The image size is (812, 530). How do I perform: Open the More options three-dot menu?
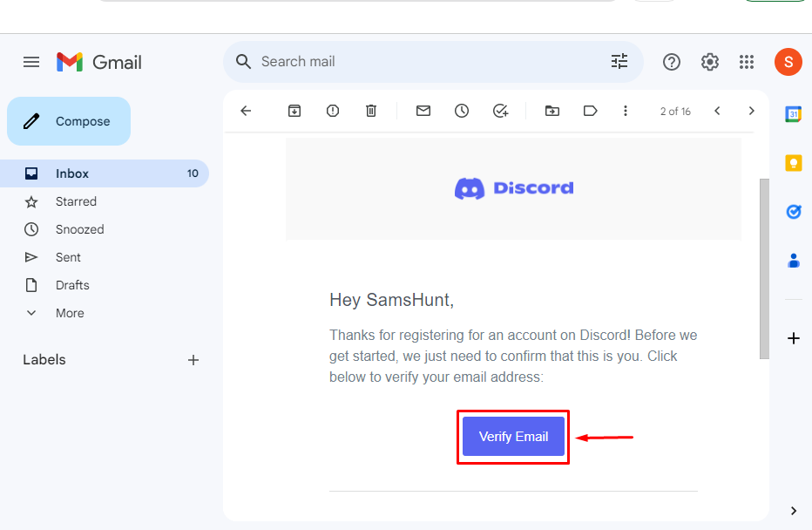[x=625, y=111]
